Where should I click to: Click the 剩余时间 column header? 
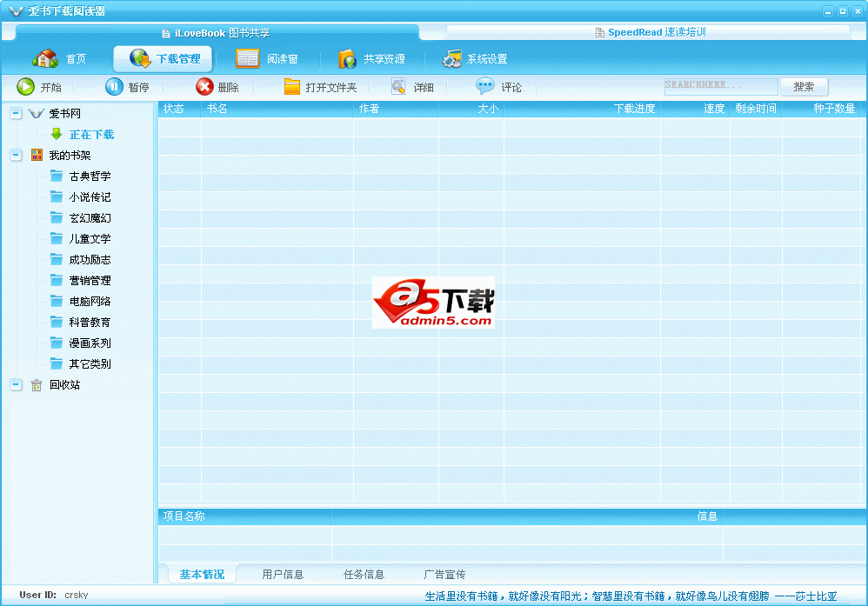coord(756,109)
